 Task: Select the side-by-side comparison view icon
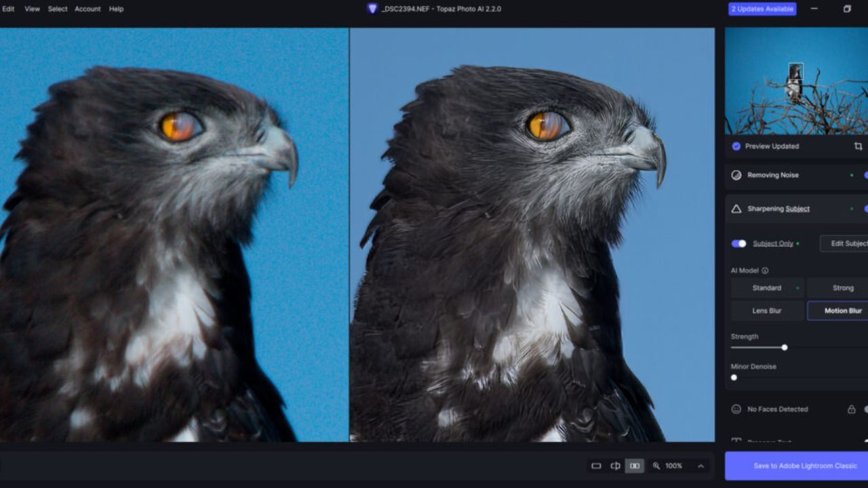635,466
